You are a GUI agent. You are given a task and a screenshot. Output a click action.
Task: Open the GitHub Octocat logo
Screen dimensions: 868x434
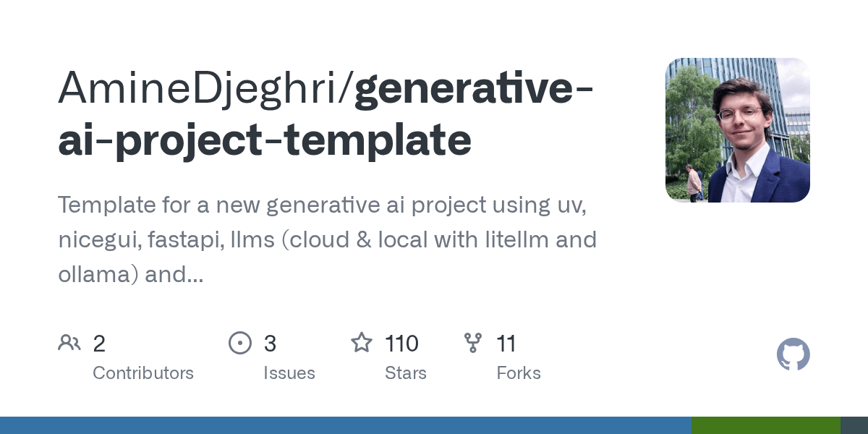tap(793, 355)
